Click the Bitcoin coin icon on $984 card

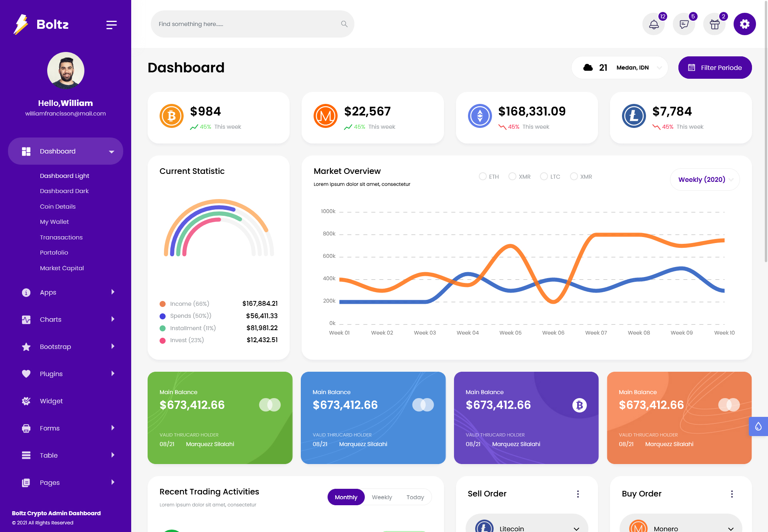[172, 116]
